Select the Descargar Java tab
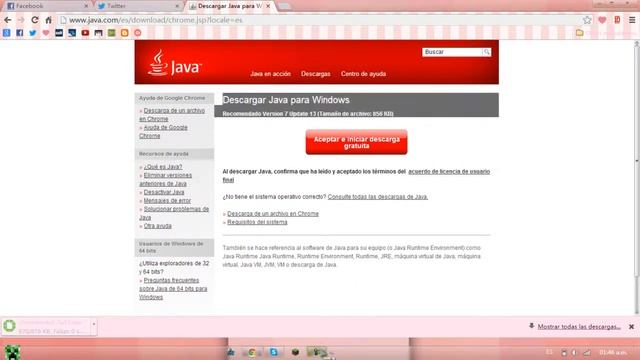Image resolution: width=640 pixels, height=360 pixels. click(230, 6)
